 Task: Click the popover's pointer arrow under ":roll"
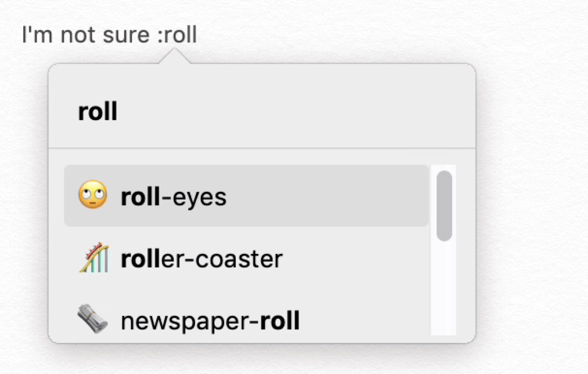175,57
